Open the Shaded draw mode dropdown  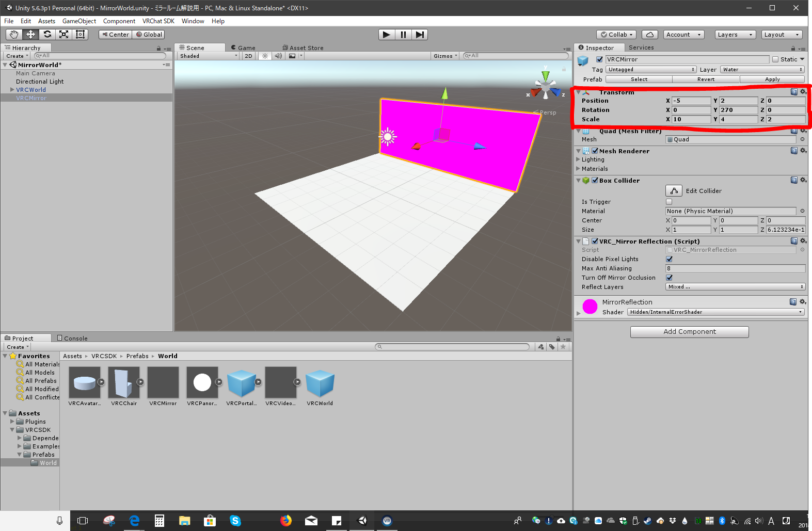[209, 56]
